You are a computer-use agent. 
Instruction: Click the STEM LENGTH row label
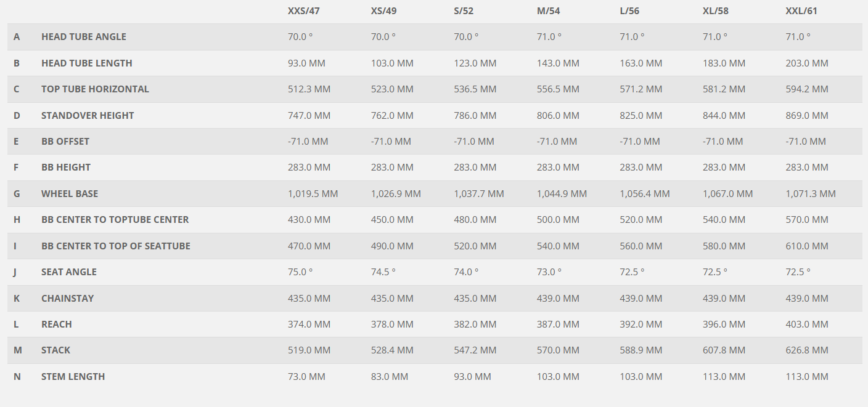(73, 377)
